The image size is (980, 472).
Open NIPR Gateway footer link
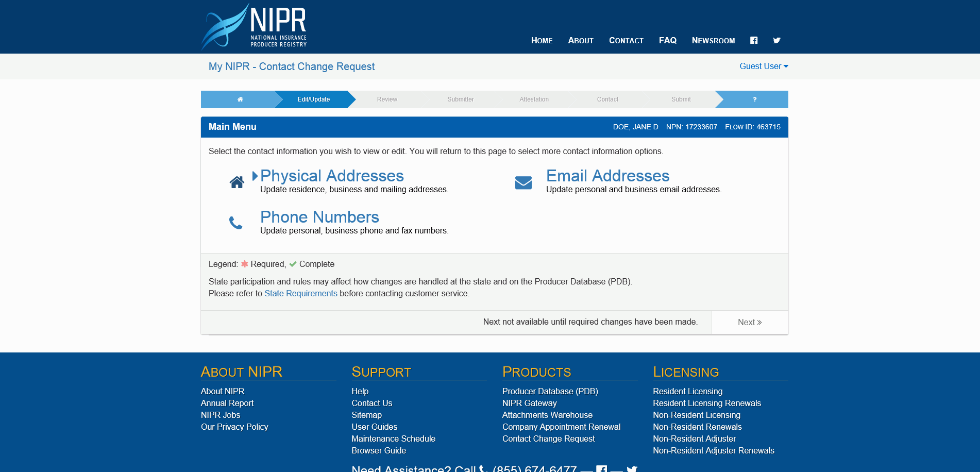[x=529, y=403]
